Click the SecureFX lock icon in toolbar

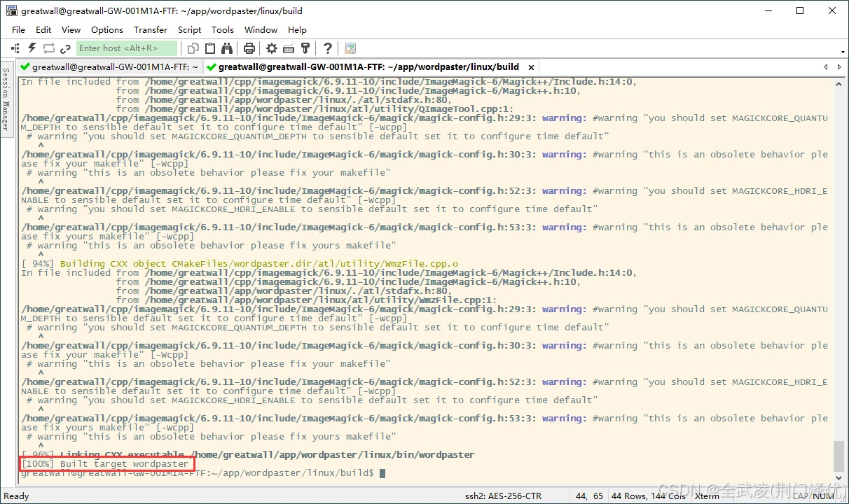[350, 48]
